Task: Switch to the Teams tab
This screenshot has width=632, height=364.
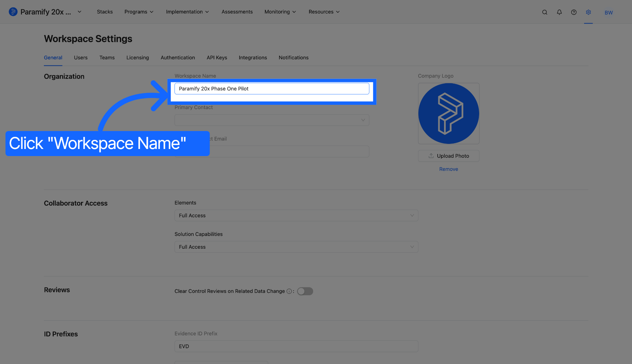Action: [x=107, y=58]
